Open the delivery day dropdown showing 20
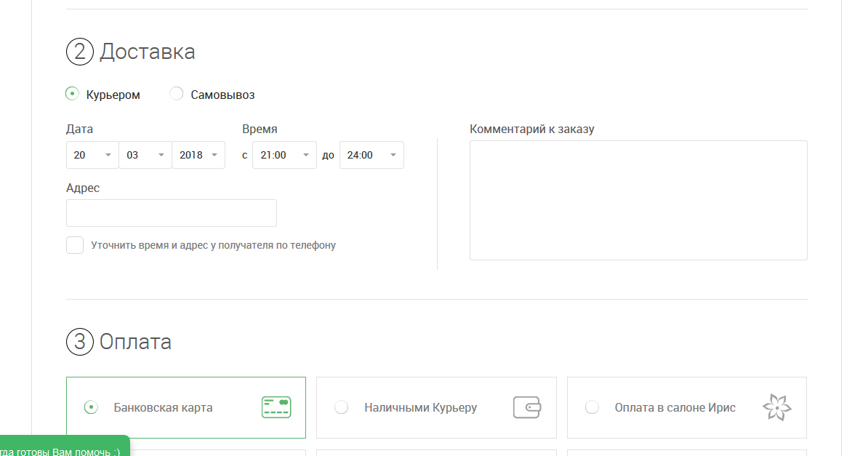Image resolution: width=868 pixels, height=456 pixels. [92, 155]
